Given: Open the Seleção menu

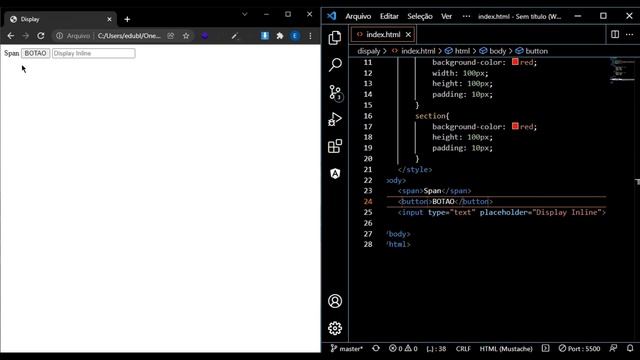Looking at the screenshot, I should click(420, 16).
